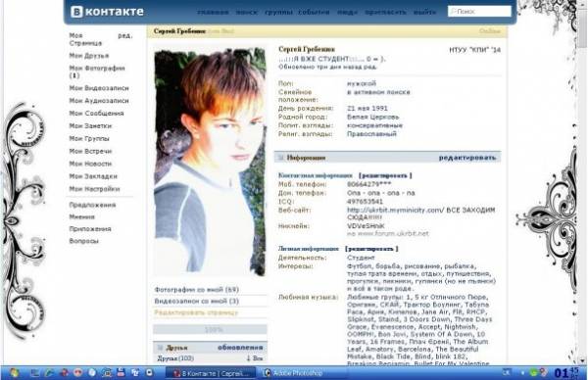Open the главная item in the top menu
The height and width of the screenshot is (380, 588).
[x=213, y=12]
